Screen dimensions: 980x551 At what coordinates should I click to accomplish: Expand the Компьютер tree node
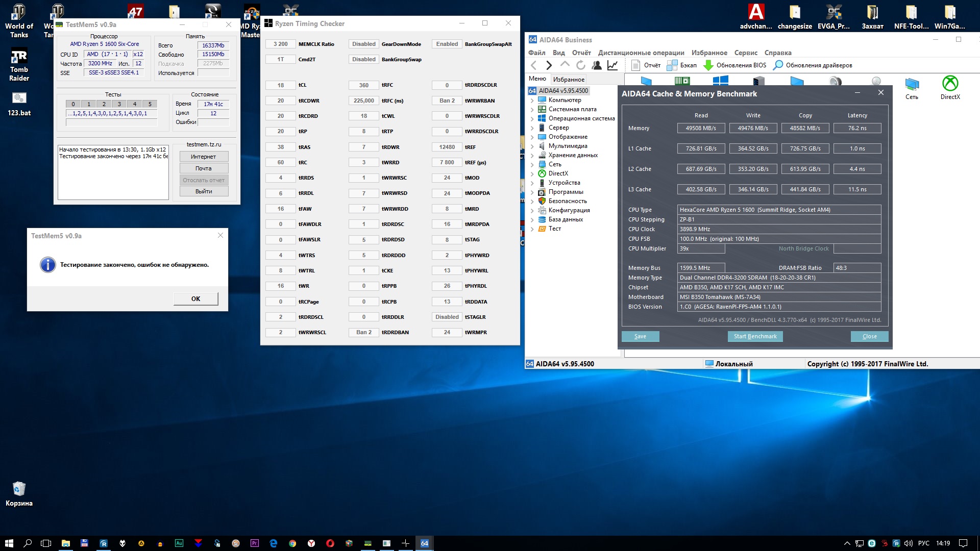coord(532,101)
